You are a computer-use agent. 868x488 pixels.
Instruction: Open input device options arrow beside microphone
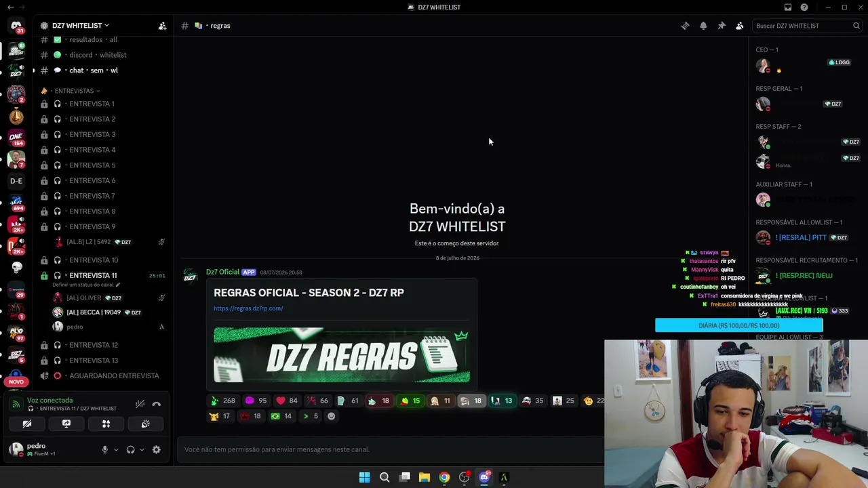[116, 449]
